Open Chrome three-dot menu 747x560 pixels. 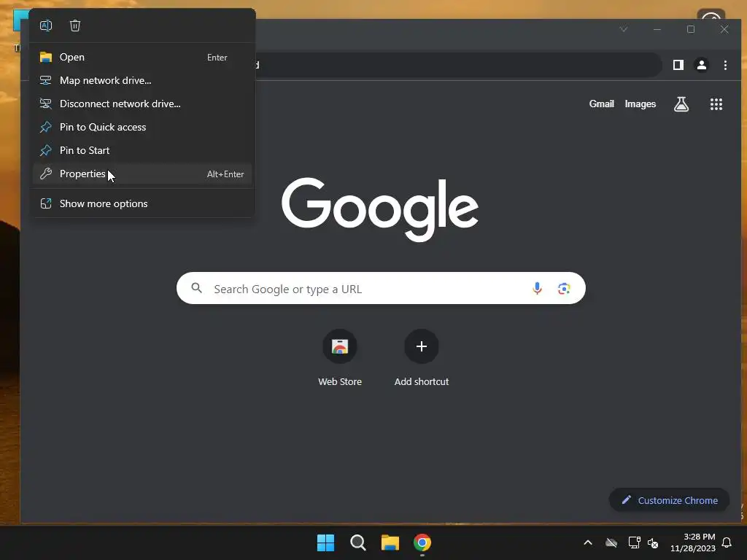(725, 65)
